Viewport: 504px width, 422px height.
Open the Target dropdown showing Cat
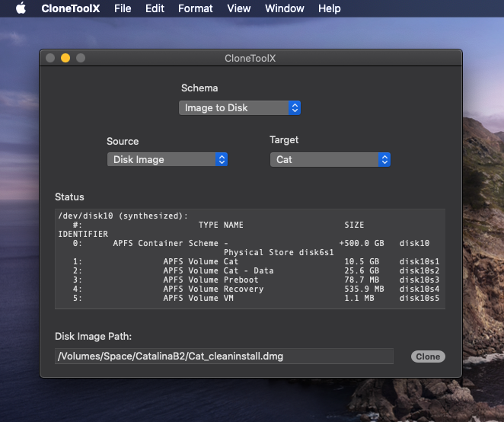pos(330,159)
